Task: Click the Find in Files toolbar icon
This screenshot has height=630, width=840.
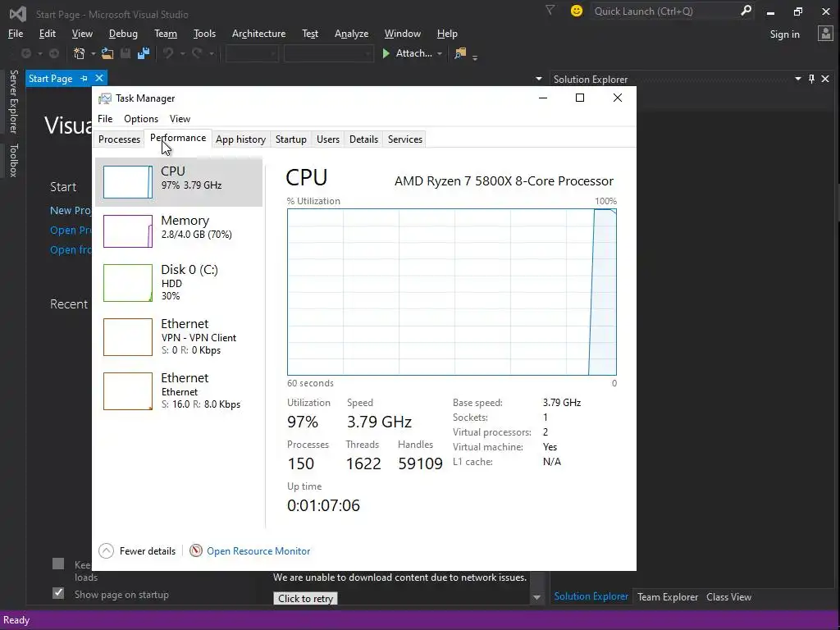Action: [460, 53]
